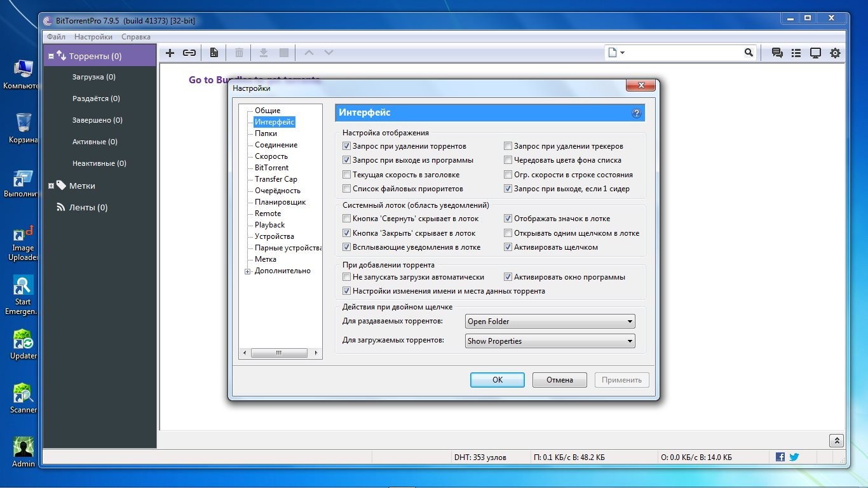This screenshot has height=488, width=868.
Task: Select the Image Uploader desktop icon
Action: click(24, 244)
